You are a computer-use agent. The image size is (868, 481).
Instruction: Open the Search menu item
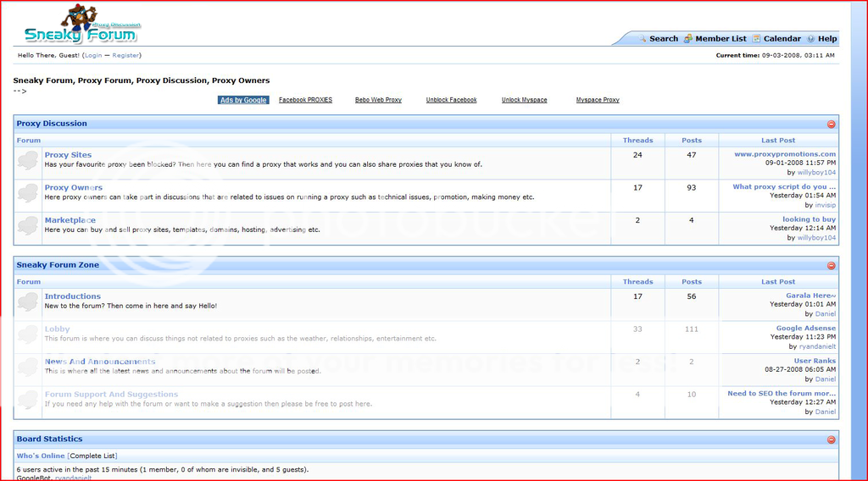point(664,39)
